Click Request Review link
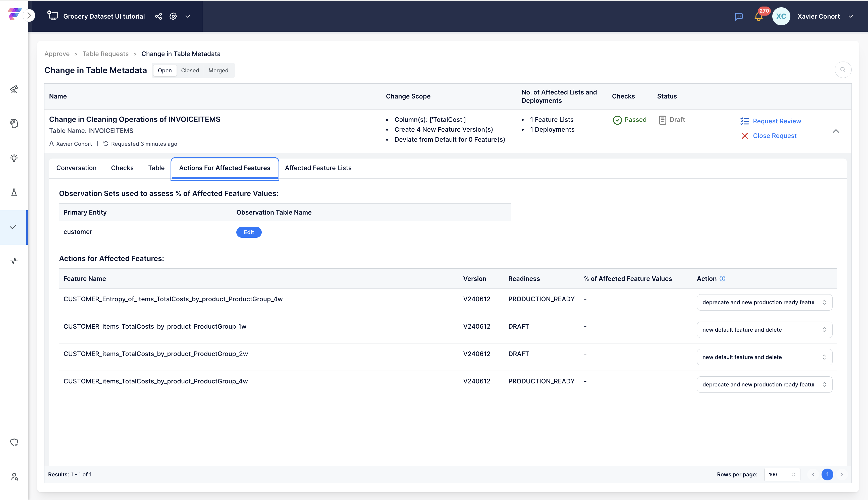Viewport: 868px width, 500px height. (x=777, y=121)
